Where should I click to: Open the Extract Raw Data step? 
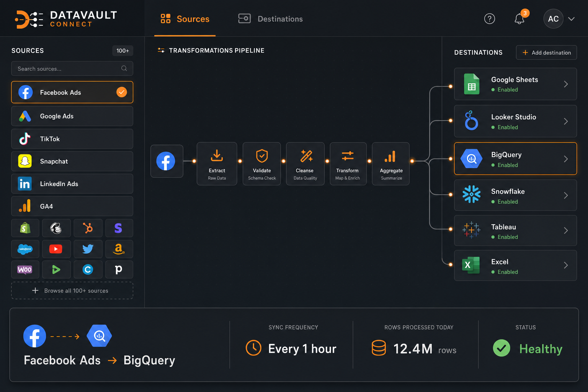[x=217, y=164]
